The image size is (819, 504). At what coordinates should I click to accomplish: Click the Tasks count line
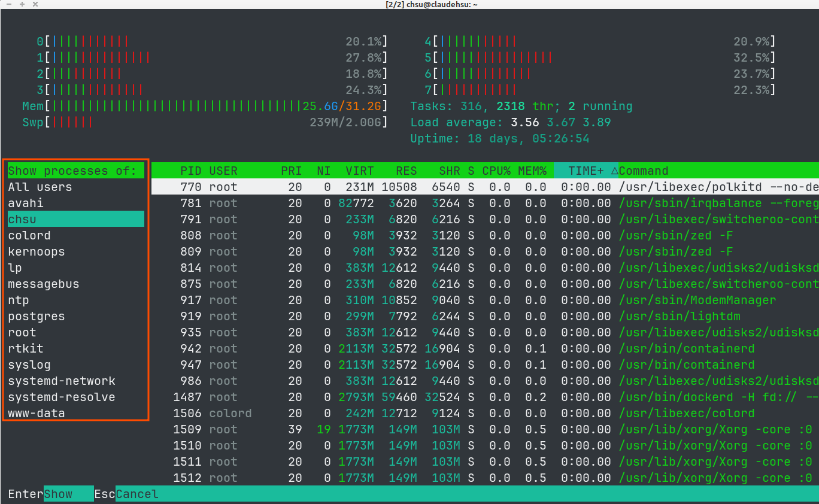pyautogui.click(x=521, y=106)
